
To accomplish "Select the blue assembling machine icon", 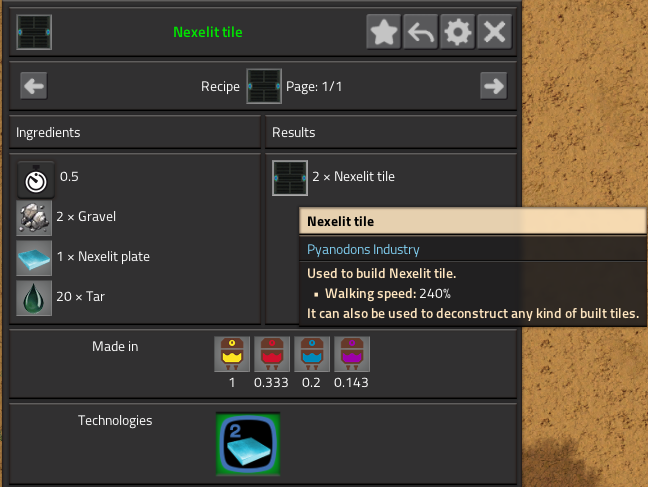I will tap(312, 354).
